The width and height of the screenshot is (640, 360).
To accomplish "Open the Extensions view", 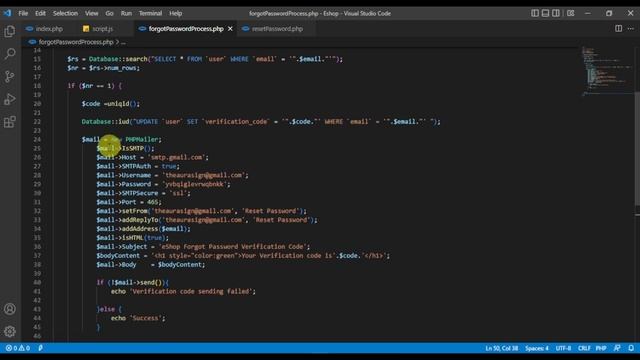I will coord(10,122).
